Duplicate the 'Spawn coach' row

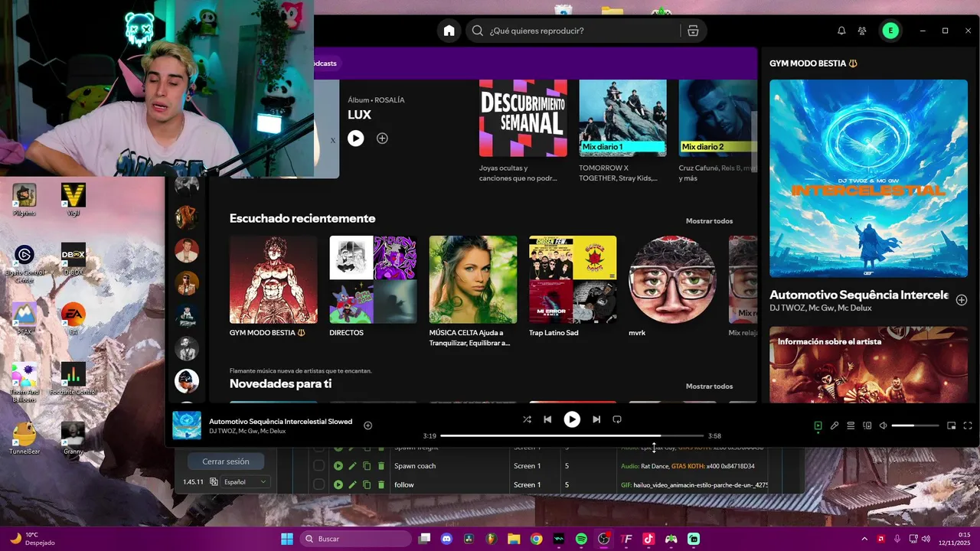pos(367,466)
